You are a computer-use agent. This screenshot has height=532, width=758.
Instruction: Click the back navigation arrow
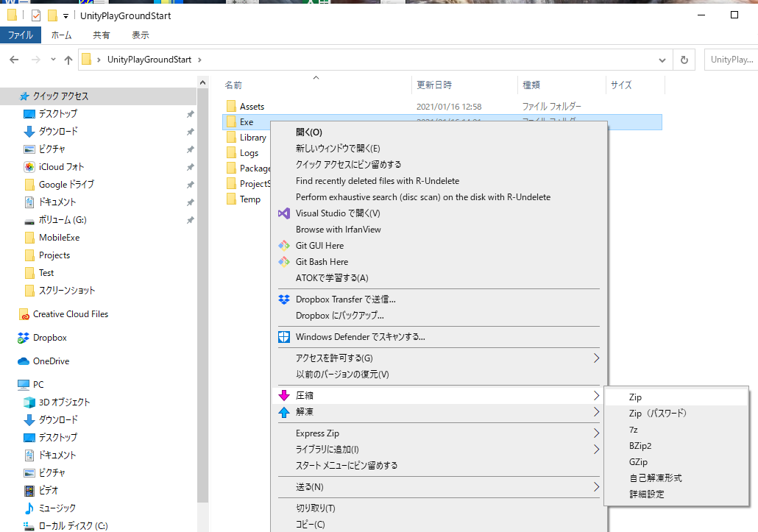coord(13,60)
